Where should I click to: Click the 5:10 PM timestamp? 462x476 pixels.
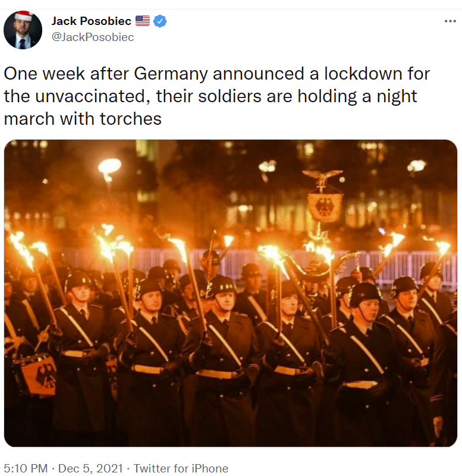[26, 468]
